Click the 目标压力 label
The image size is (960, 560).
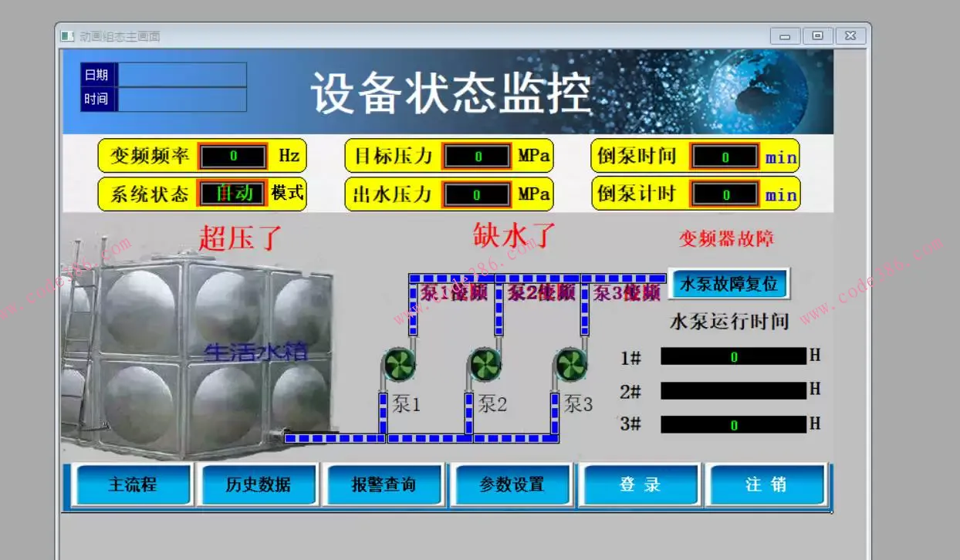394,156
